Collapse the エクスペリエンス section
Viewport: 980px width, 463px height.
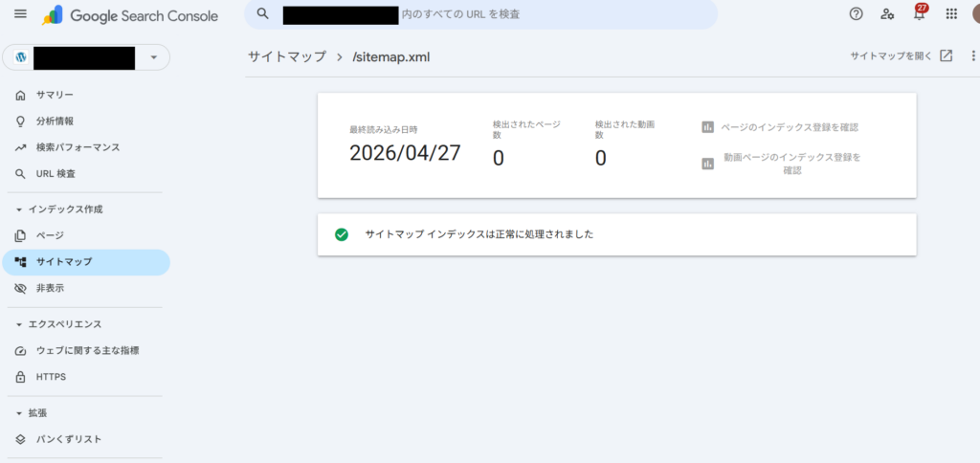click(x=19, y=324)
